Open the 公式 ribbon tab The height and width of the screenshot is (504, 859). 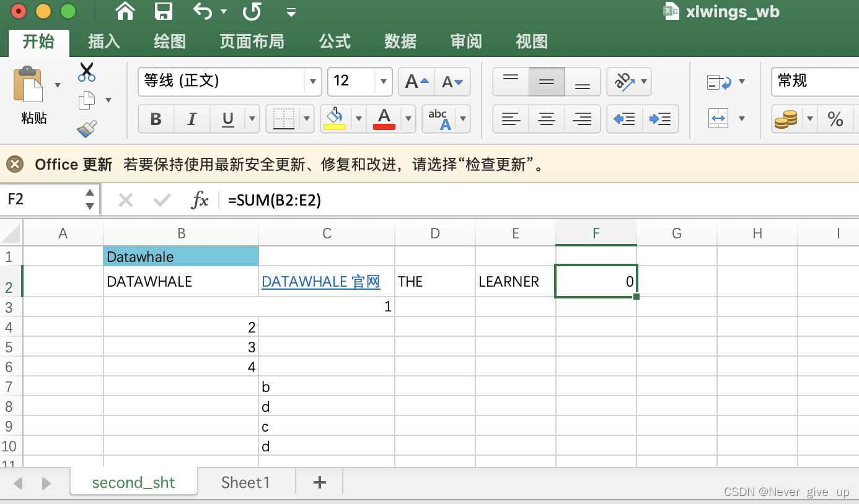pos(335,41)
